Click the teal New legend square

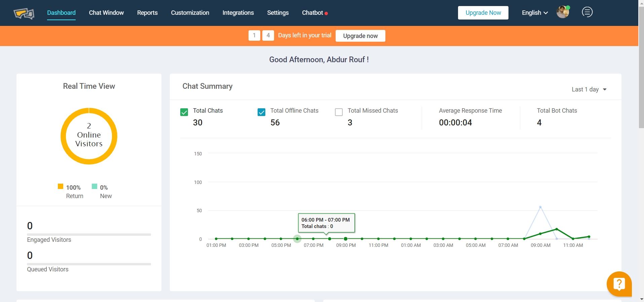click(x=94, y=186)
